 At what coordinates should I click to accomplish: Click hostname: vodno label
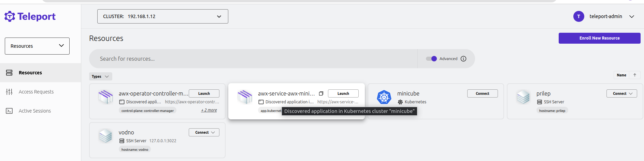click(135, 149)
